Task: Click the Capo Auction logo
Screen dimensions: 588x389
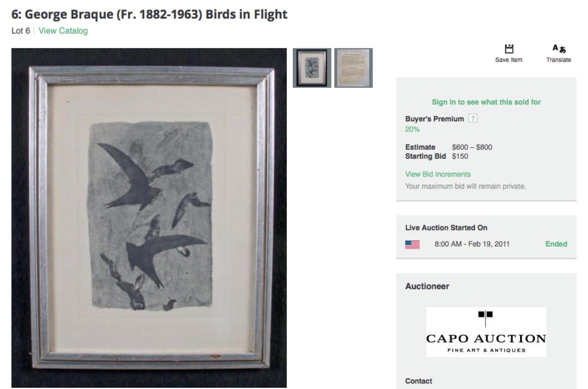Action: (x=486, y=332)
